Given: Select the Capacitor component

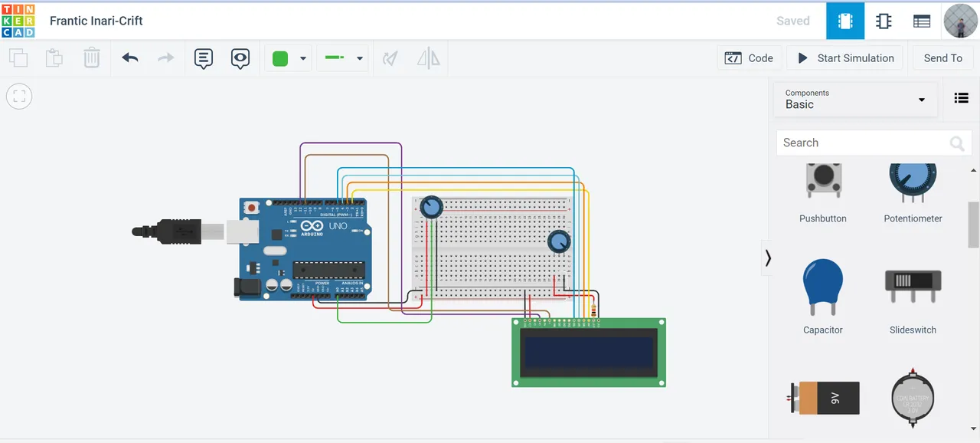Looking at the screenshot, I should pyautogui.click(x=823, y=297).
